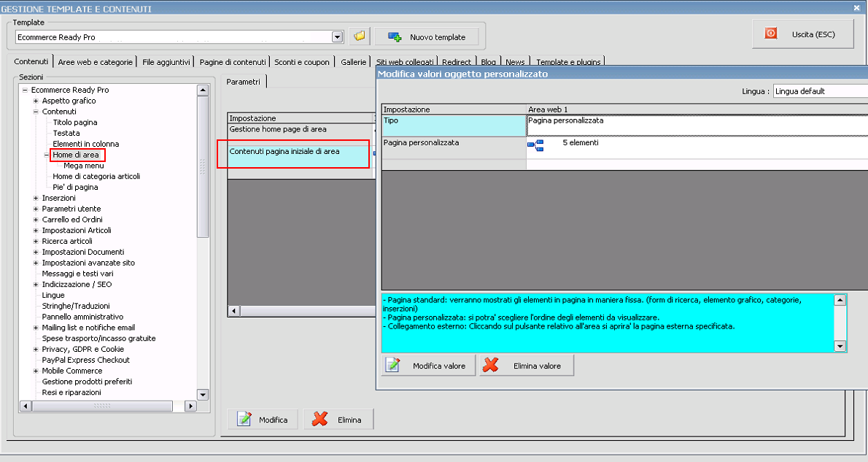Expand the Mailing list e notifiche email node

click(x=36, y=328)
